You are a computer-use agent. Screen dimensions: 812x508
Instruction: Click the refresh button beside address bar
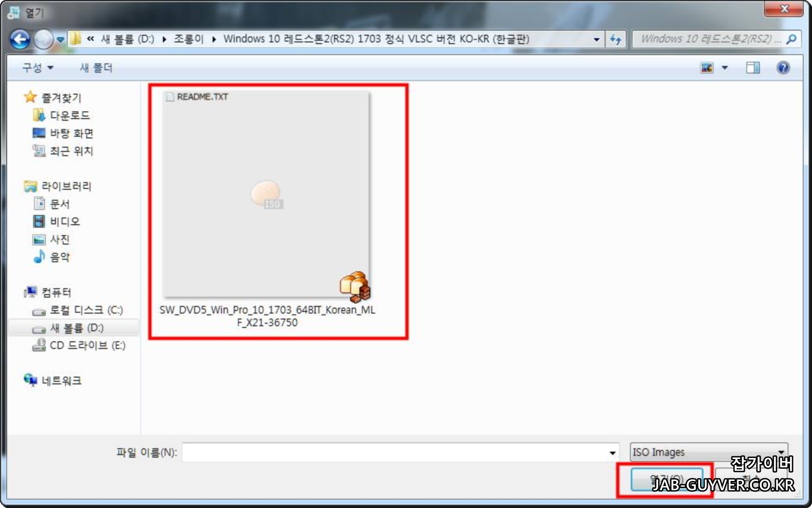point(615,40)
